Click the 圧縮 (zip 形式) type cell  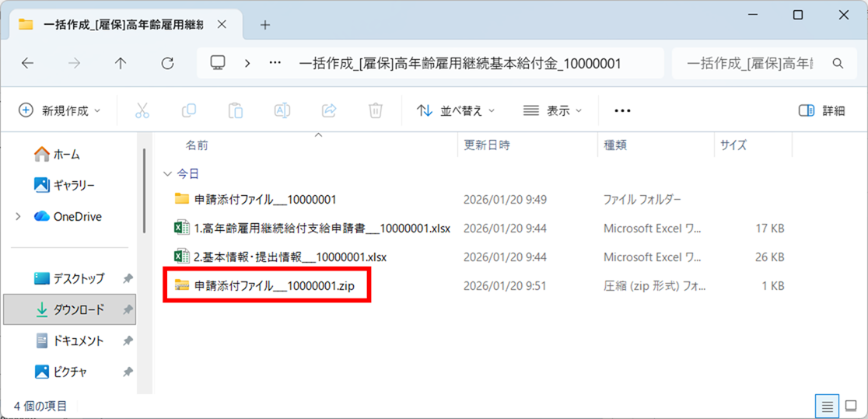[x=654, y=285]
